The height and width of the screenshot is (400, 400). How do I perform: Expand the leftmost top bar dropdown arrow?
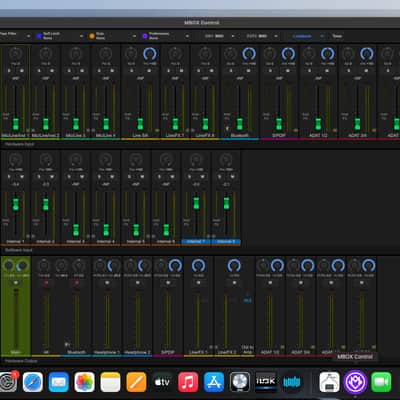pyautogui.click(x=28, y=36)
